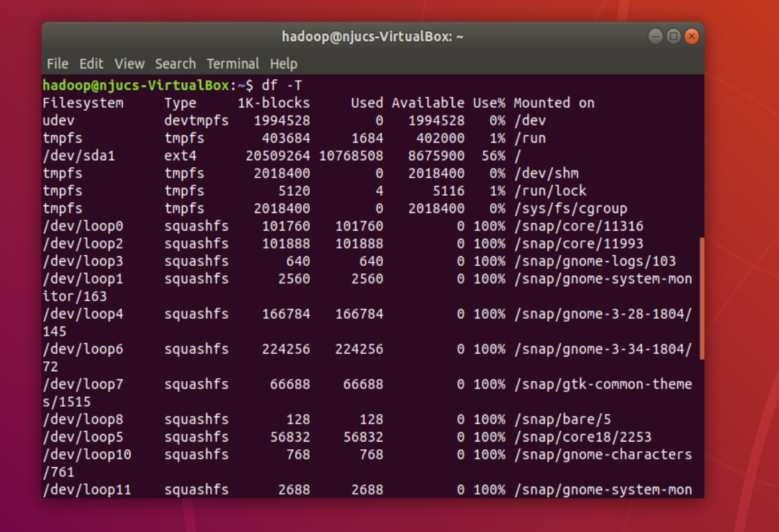Open the Terminal menu
Viewport: 779px width, 532px height.
233,64
